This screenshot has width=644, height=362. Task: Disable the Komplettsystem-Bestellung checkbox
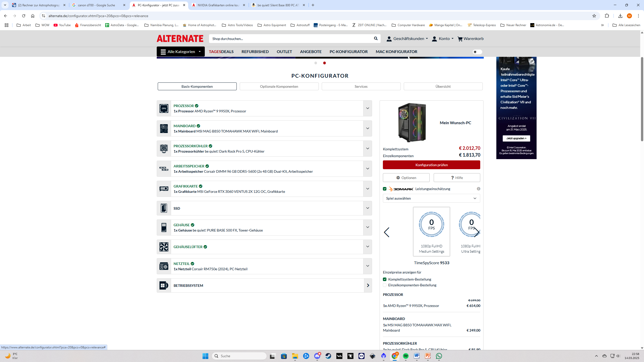pos(385,279)
